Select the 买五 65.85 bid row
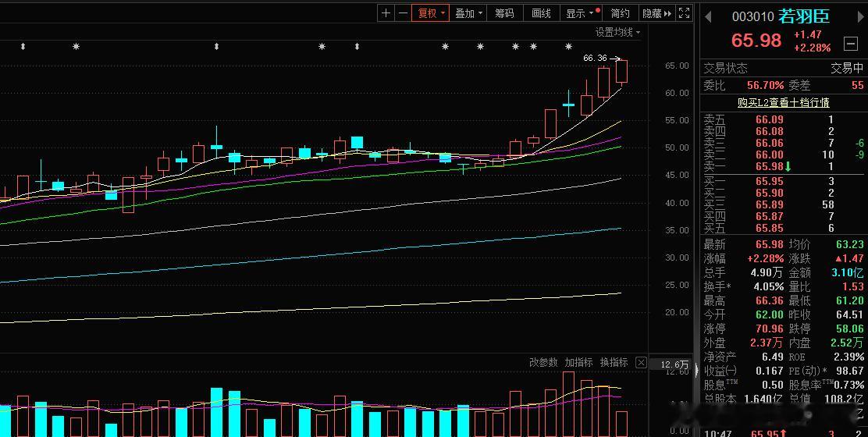Image resolution: width=868 pixels, height=437 pixels. pos(783,229)
